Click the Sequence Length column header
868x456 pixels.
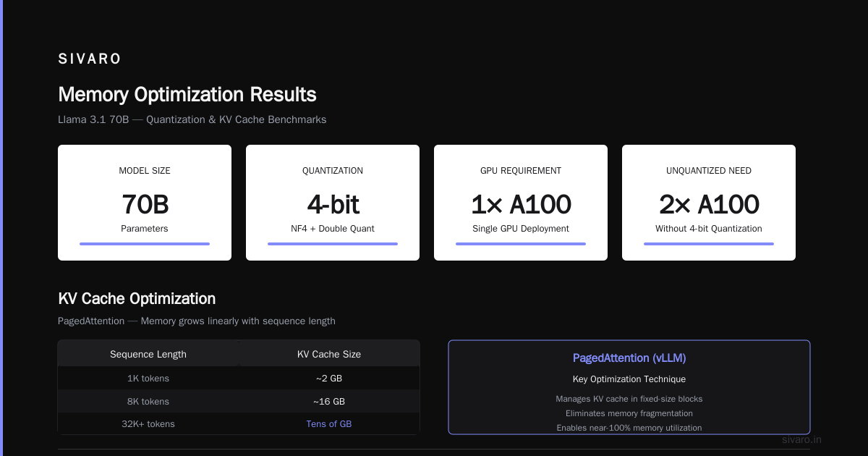point(148,354)
